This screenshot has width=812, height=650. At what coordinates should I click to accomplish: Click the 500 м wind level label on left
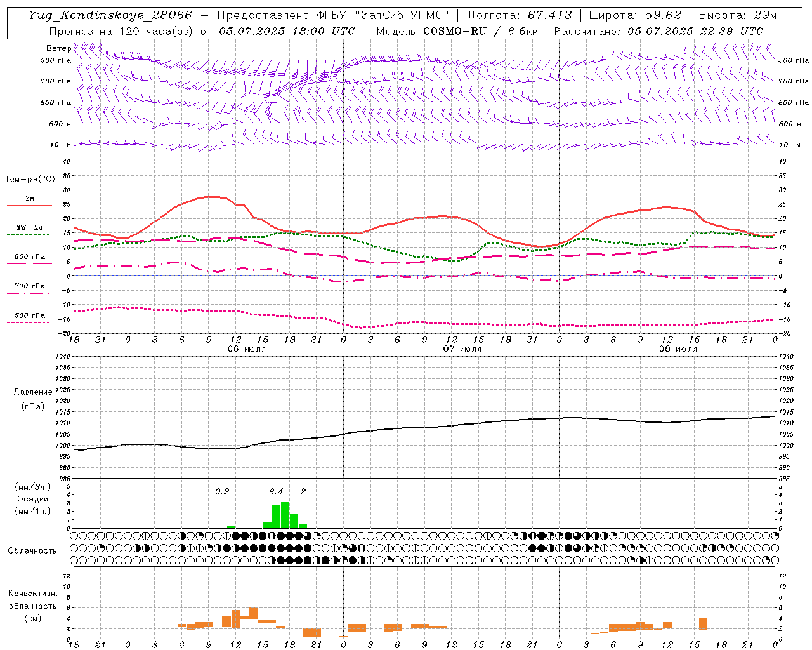[x=59, y=124]
